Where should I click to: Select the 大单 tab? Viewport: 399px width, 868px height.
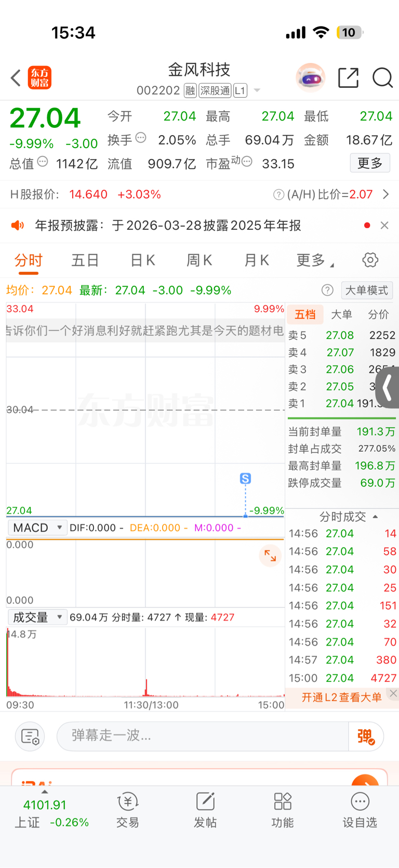[341, 314]
